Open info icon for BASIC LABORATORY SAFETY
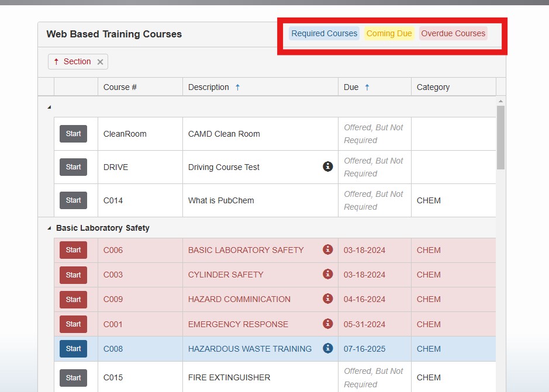The image size is (549, 392). (327, 249)
